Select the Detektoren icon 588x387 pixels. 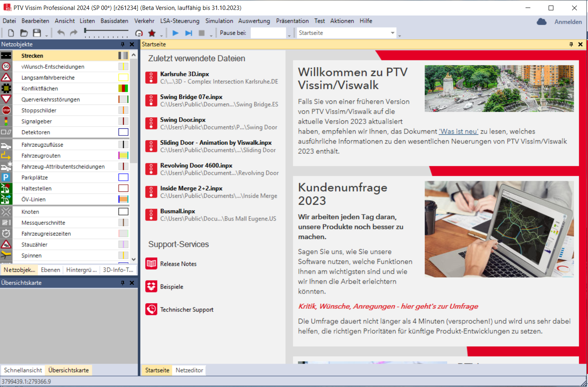(x=6, y=132)
